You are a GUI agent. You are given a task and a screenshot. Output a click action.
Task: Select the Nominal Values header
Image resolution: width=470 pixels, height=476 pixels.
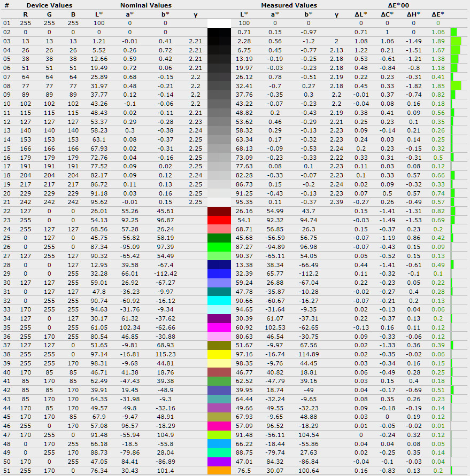pyautogui.click(x=145, y=5)
